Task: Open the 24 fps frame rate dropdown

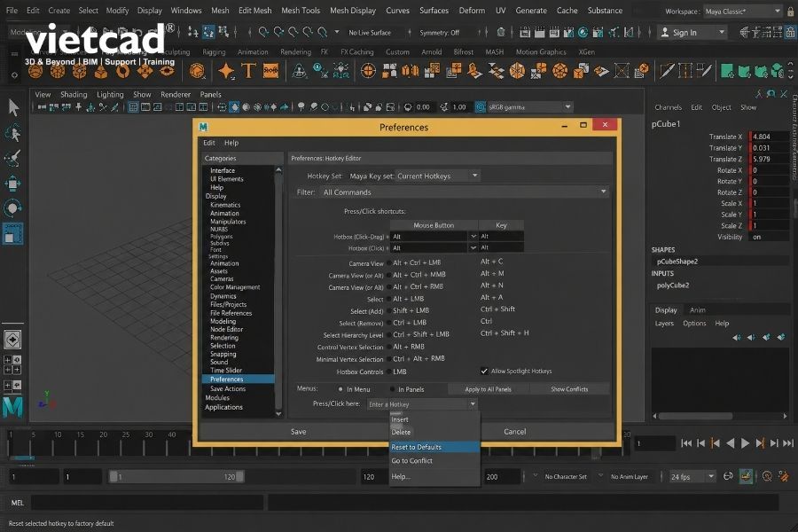Action: tap(692, 476)
